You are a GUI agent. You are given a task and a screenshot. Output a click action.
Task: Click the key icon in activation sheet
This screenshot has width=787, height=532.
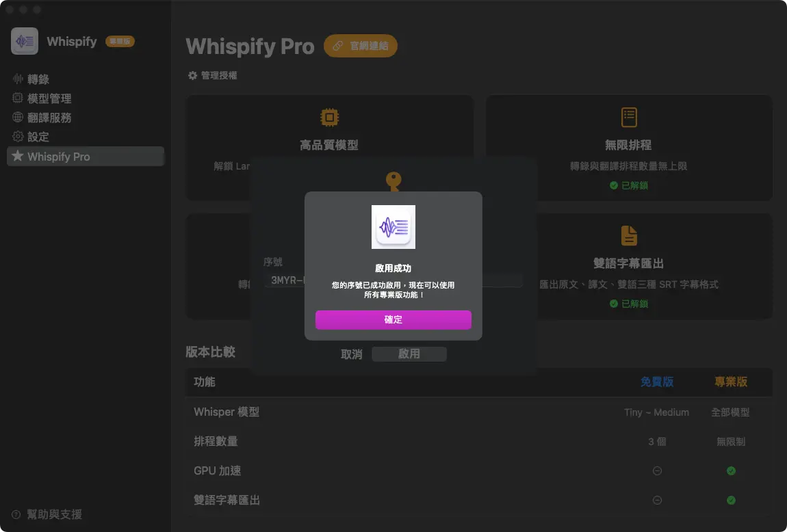393,181
